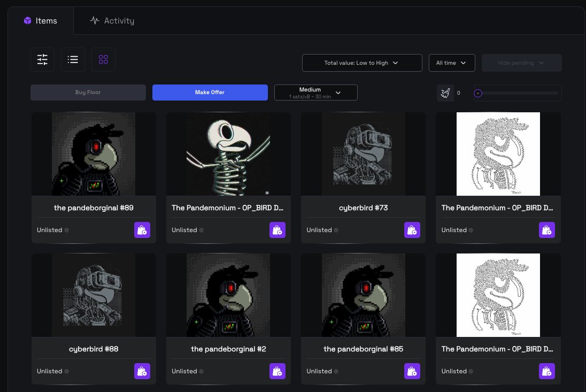Click "Unlisted" label on cyberbird #88 card
Screen dimensions: 586x392
[49, 372]
